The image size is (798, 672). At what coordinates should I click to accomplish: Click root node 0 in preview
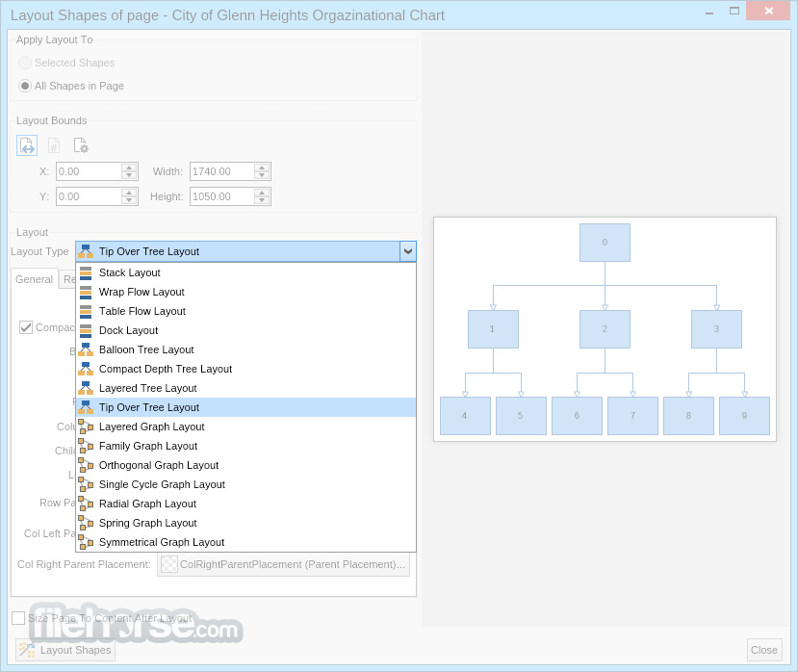(x=605, y=243)
